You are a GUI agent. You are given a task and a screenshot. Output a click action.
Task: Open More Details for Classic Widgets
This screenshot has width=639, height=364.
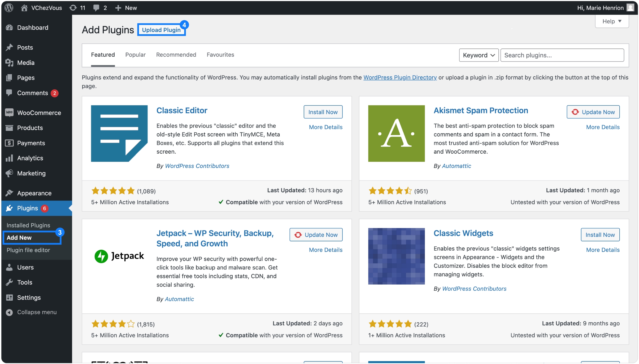[x=603, y=250]
